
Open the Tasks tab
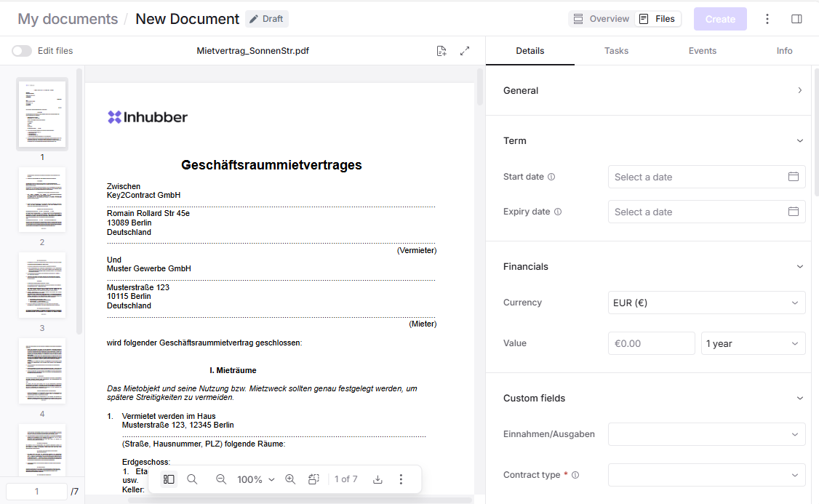tap(616, 51)
